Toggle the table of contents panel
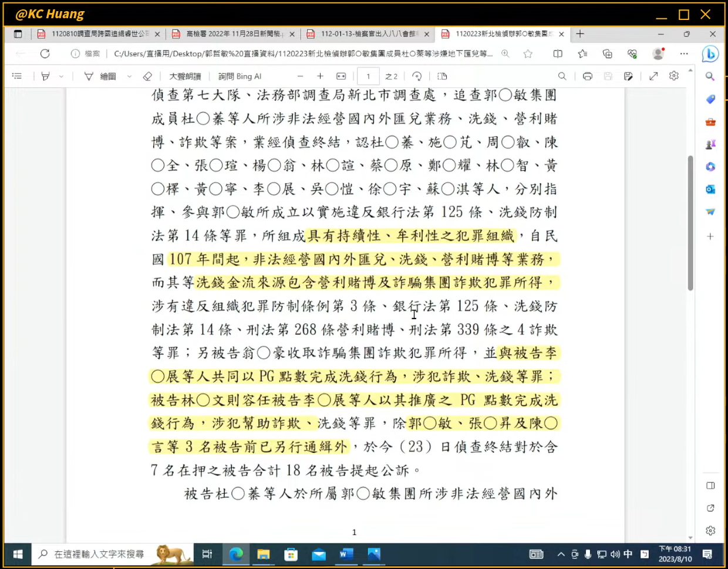Viewport: 728px width, 569px height. pos(17,76)
